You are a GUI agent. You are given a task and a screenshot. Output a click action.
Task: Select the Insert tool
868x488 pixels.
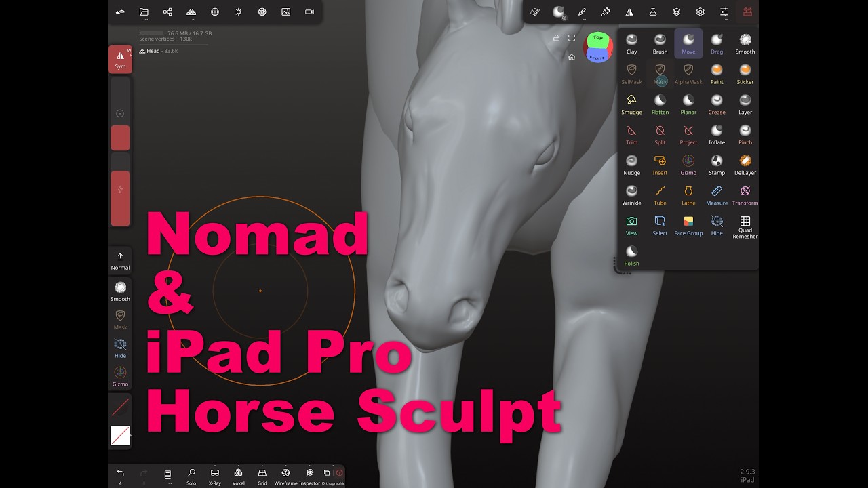(660, 165)
